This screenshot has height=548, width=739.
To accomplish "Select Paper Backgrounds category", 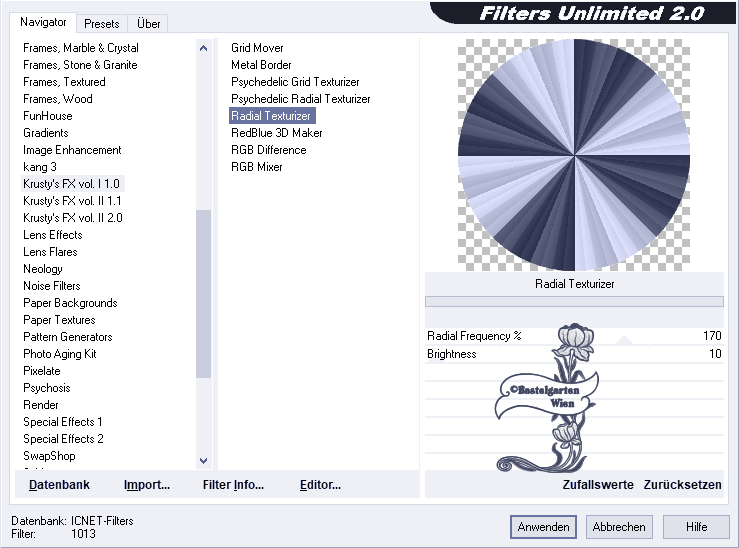I will coord(70,303).
